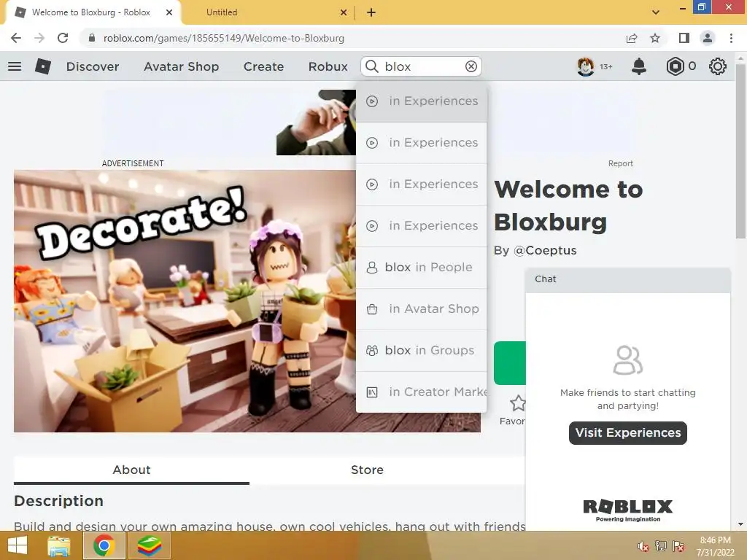Click the muted volume tray icon
The width and height of the screenshot is (747, 560).
(x=643, y=546)
